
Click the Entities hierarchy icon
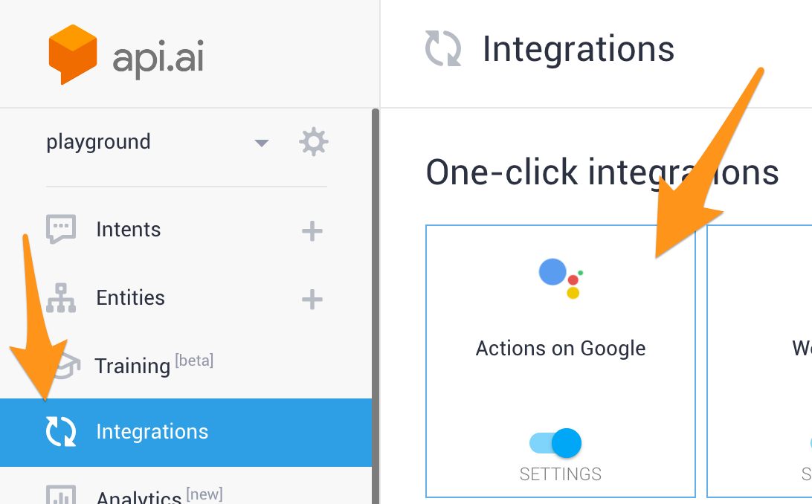point(61,298)
